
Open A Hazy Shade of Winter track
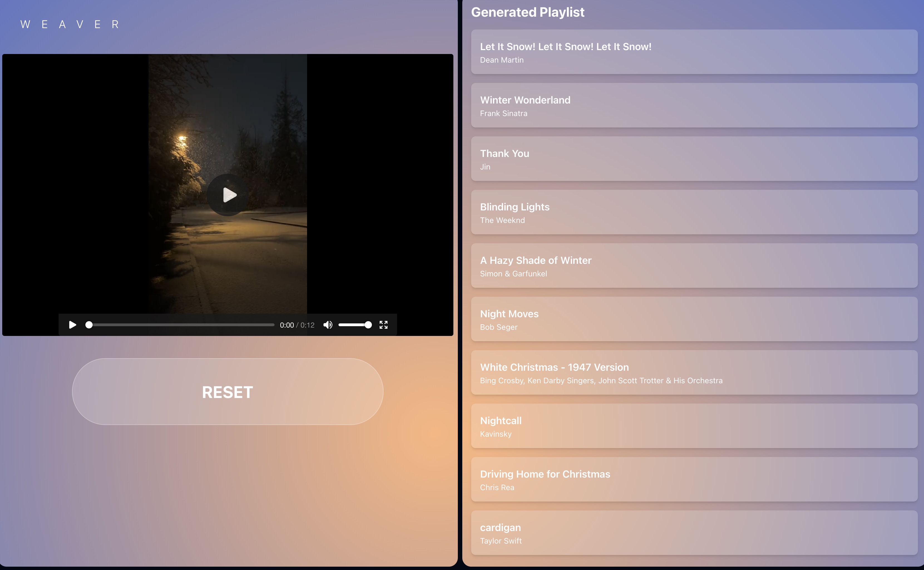tap(694, 266)
